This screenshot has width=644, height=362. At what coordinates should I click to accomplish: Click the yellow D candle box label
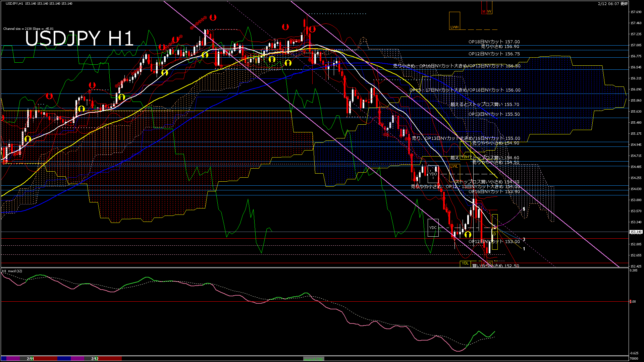495,234
